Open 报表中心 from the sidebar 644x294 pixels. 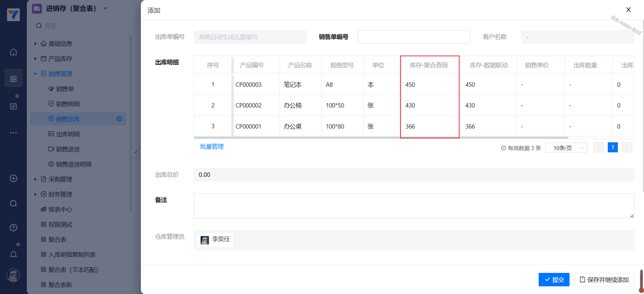pyautogui.click(x=60, y=210)
